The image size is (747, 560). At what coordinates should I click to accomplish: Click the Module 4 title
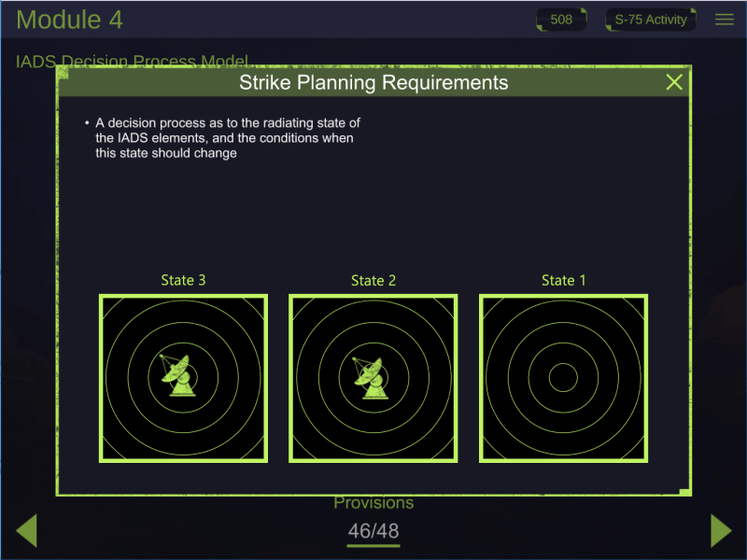point(69,20)
